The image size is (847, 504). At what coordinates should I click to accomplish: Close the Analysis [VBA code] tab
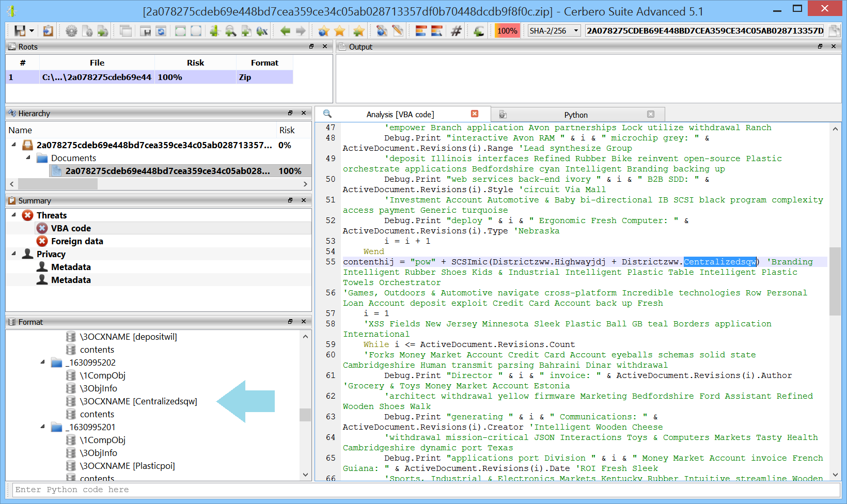(x=475, y=114)
